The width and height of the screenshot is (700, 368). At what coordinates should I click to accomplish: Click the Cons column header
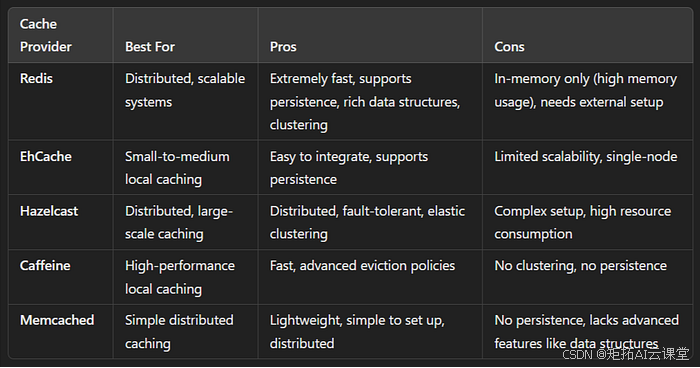click(x=509, y=46)
